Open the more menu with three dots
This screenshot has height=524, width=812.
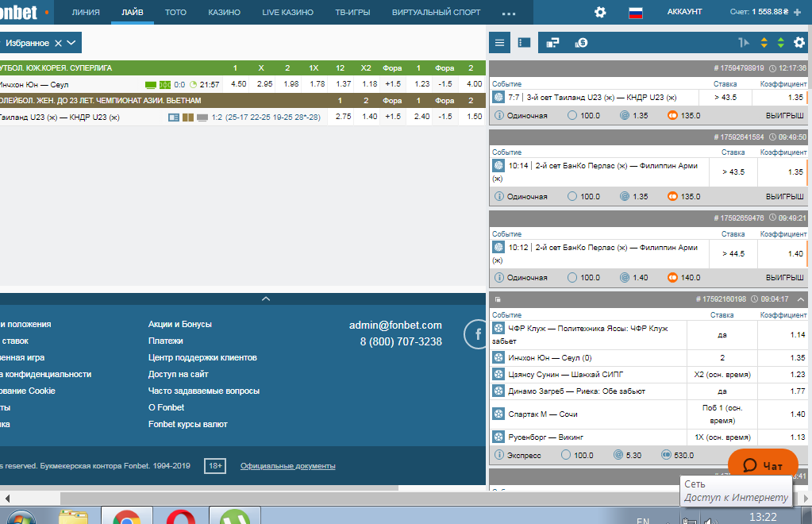(509, 13)
